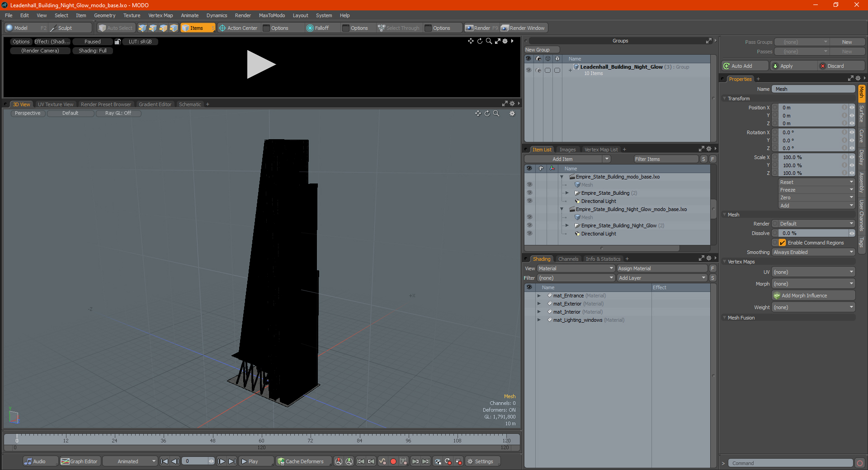Toggle visibility of Empire_State_Building_Night_Glow (2) item
Screen dimensions: 868x470
(529, 226)
